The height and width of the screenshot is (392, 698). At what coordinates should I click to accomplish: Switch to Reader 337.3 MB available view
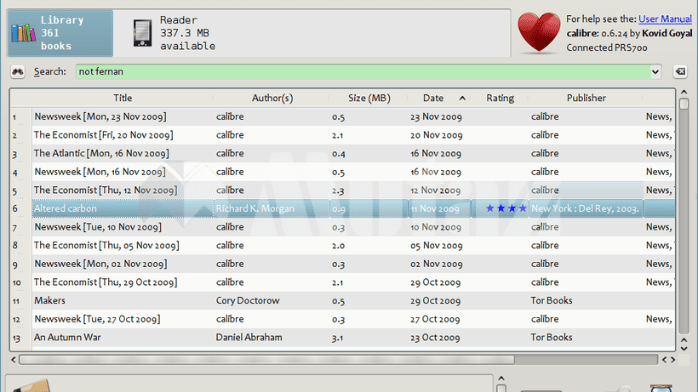174,33
